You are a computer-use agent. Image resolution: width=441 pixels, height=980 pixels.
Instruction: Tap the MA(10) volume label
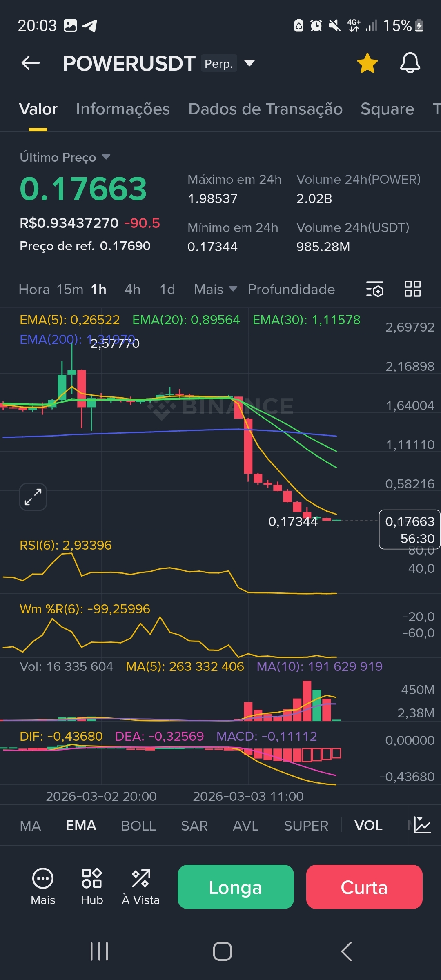tap(319, 666)
